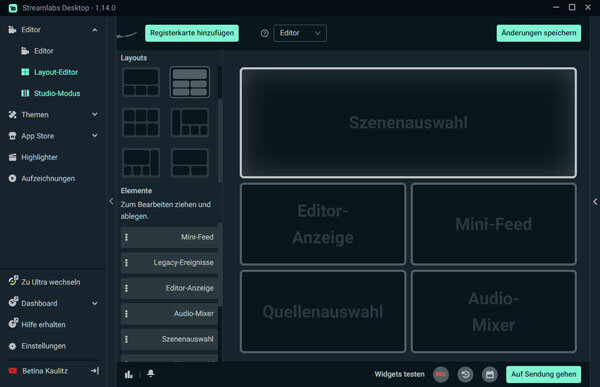Open the Editor sub-item

click(x=43, y=51)
